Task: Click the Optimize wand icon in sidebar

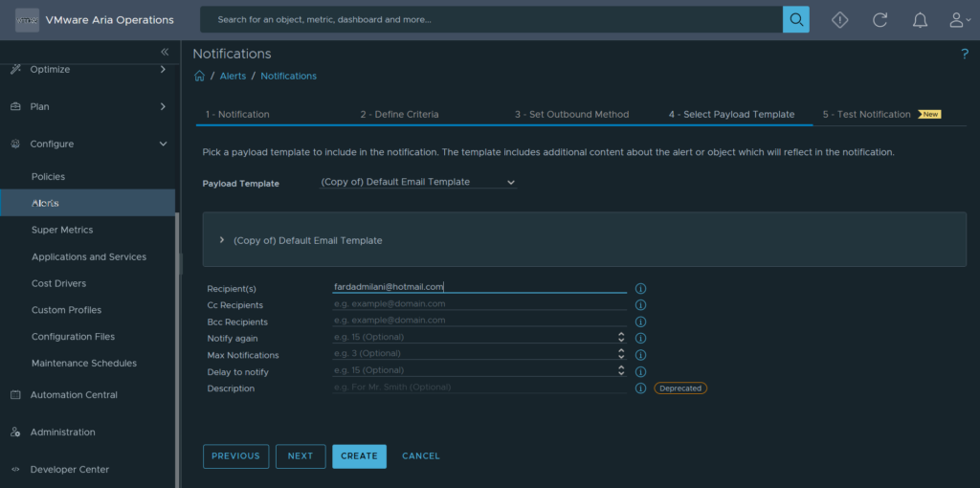Action: coord(15,69)
